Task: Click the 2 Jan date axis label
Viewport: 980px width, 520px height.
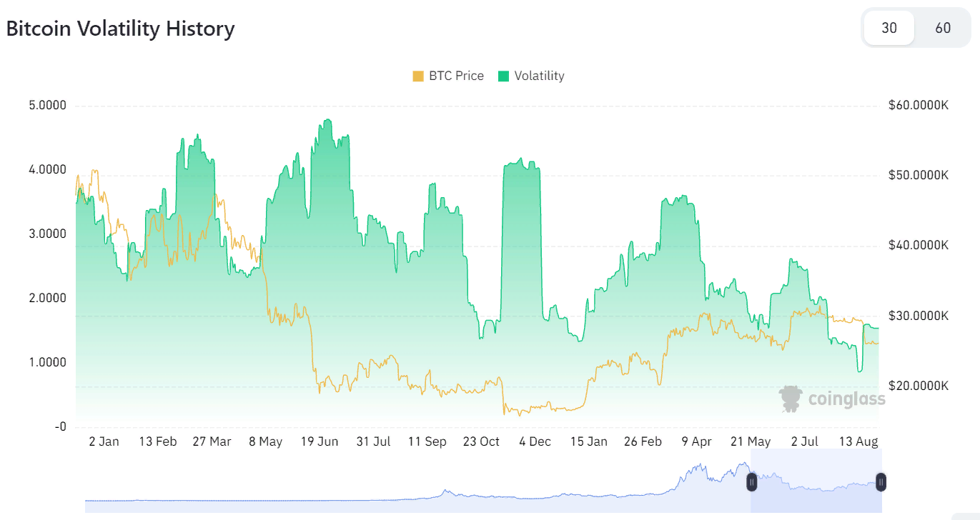Action: (x=104, y=441)
